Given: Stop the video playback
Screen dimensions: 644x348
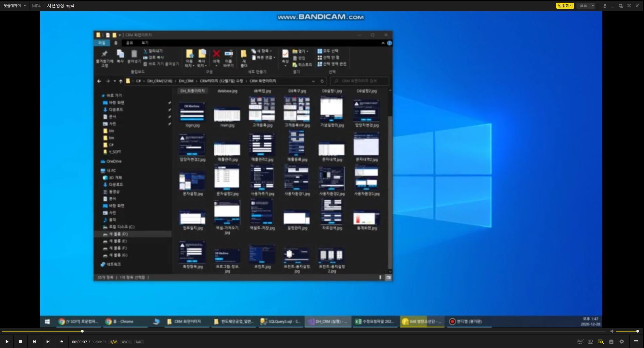Looking at the screenshot, I should (x=20, y=342).
